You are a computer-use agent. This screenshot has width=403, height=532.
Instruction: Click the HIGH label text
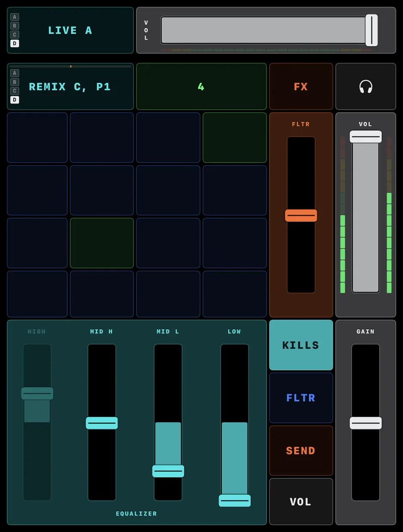pos(37,332)
